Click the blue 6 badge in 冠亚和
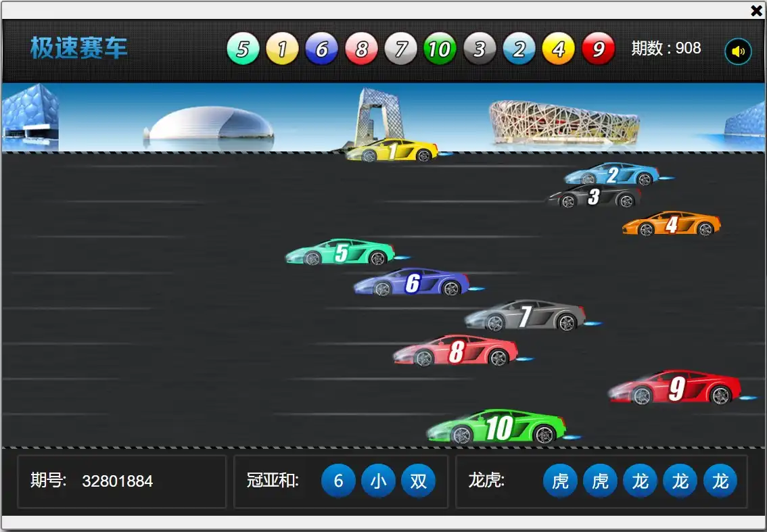 click(x=338, y=481)
